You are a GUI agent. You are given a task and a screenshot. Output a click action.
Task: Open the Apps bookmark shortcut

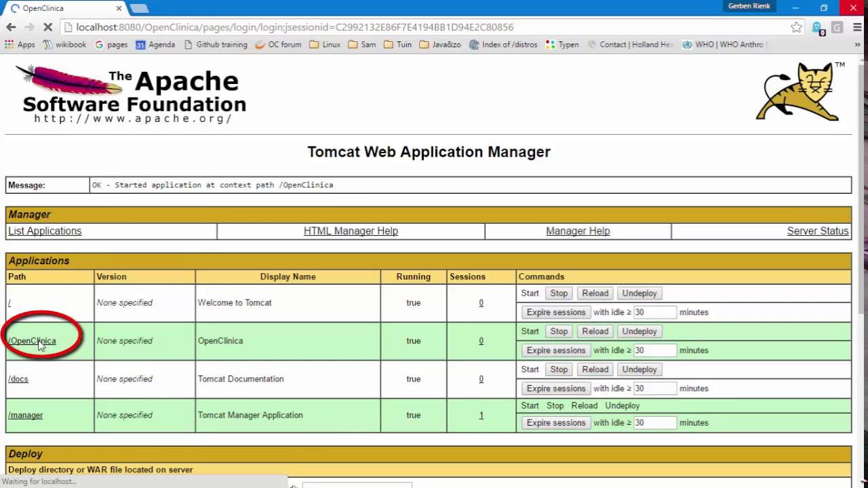point(20,45)
